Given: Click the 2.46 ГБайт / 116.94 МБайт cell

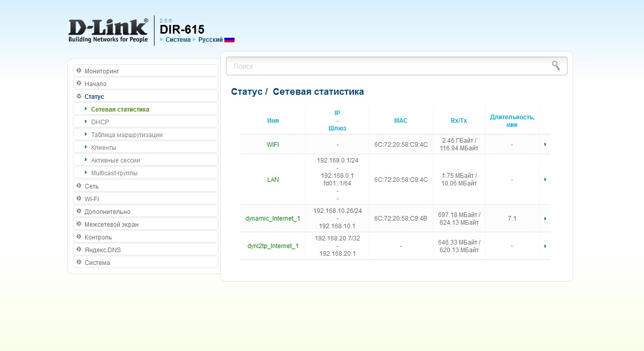Looking at the screenshot, I should click(459, 144).
